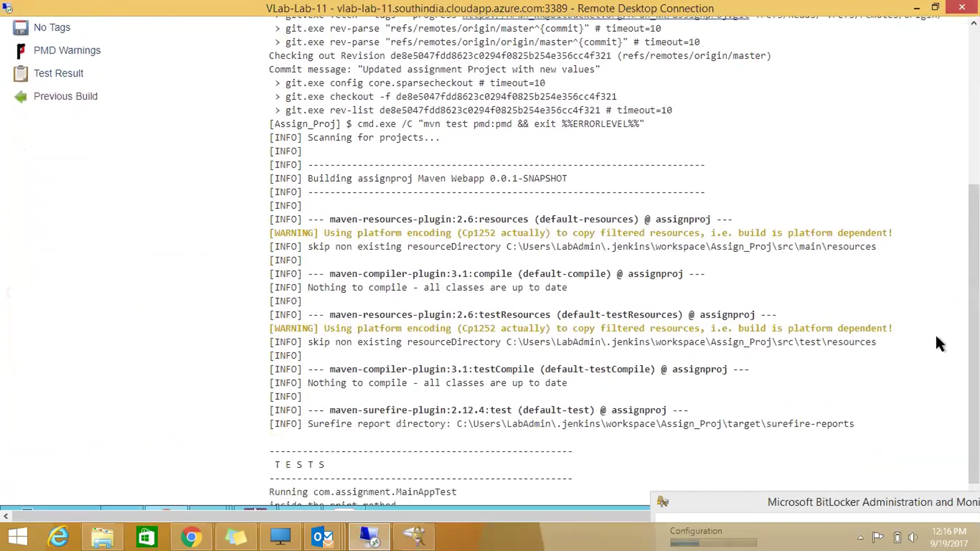The image size is (980, 551).
Task: Open Outlook from the taskbar
Action: [x=322, y=537]
